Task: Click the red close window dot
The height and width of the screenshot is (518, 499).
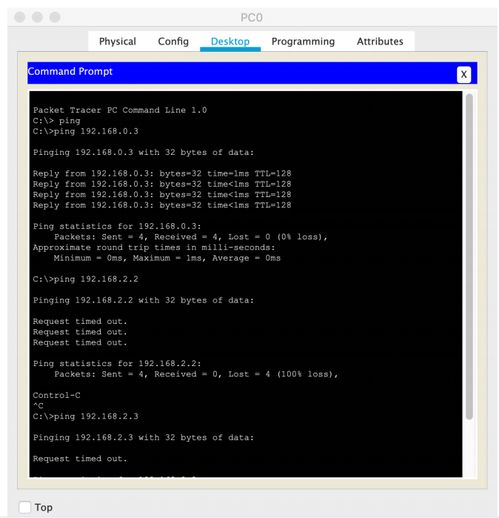Action: click(20, 17)
